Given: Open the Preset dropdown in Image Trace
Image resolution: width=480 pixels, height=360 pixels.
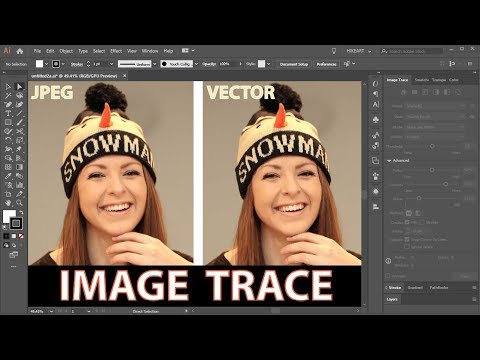Looking at the screenshot, I should pyautogui.click(x=435, y=106).
